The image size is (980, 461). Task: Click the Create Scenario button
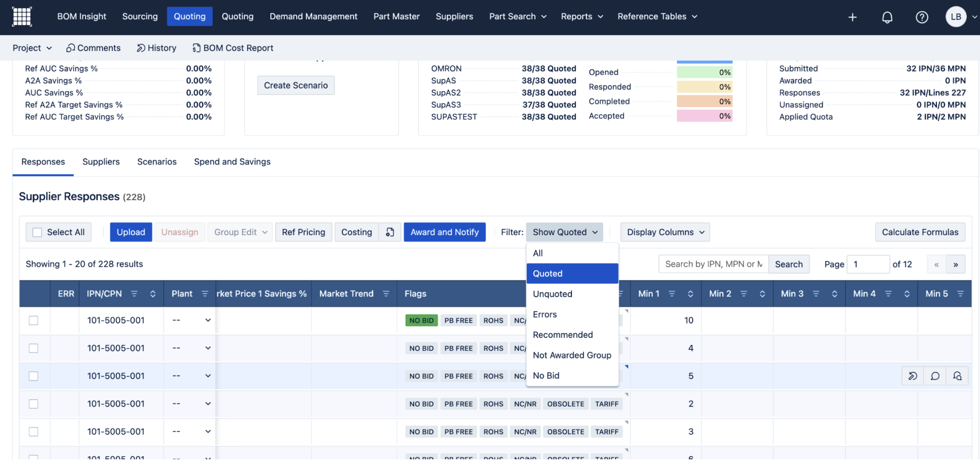296,85
